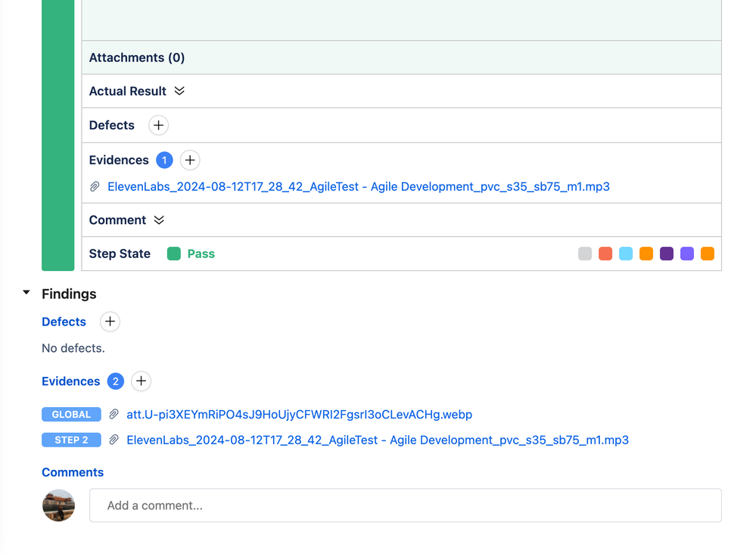
Task: Choose the last orange step state swatch
Action: tap(708, 254)
